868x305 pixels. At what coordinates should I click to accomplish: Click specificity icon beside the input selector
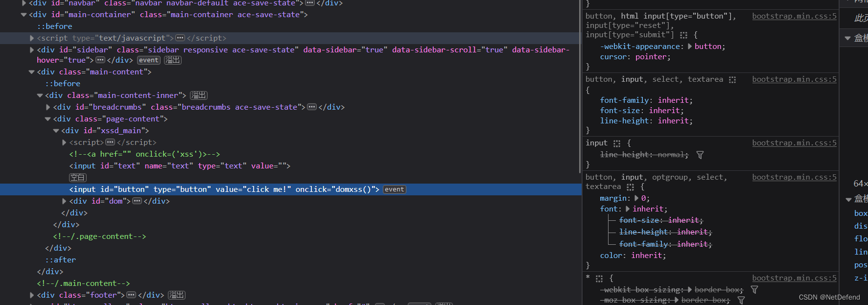tap(617, 143)
